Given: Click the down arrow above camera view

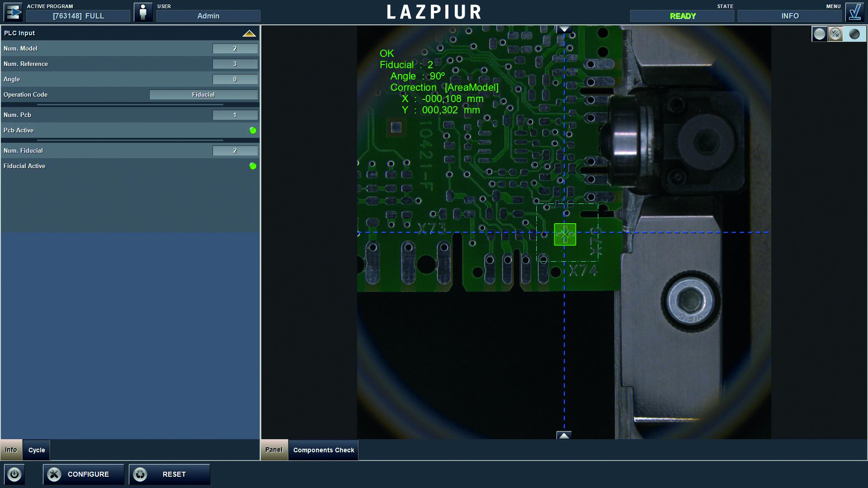Looking at the screenshot, I should 564,29.
